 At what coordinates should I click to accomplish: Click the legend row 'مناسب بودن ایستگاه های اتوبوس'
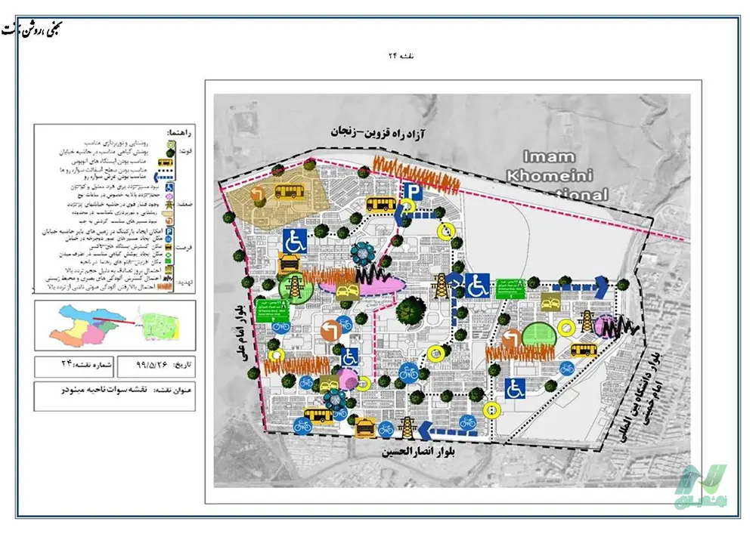pos(109,162)
